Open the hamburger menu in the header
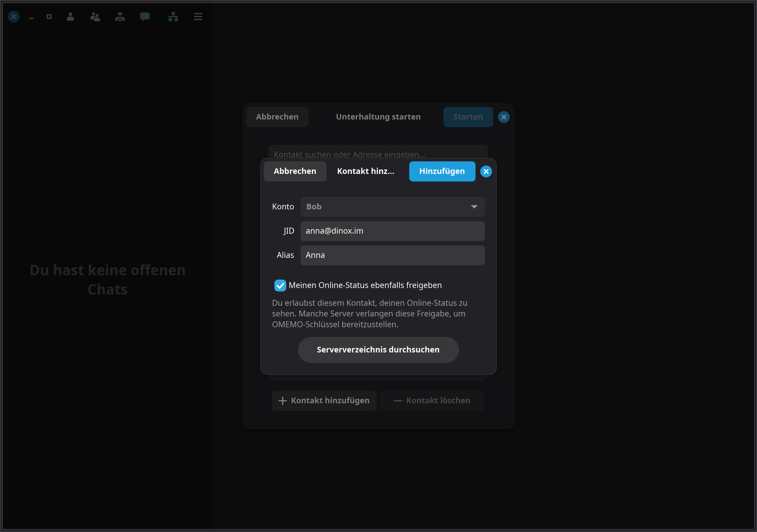 [198, 17]
